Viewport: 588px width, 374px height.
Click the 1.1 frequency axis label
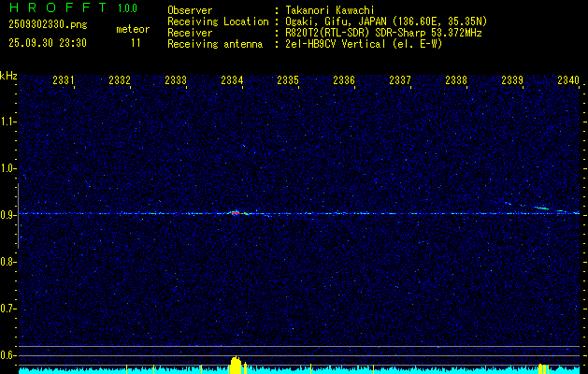tap(8, 121)
